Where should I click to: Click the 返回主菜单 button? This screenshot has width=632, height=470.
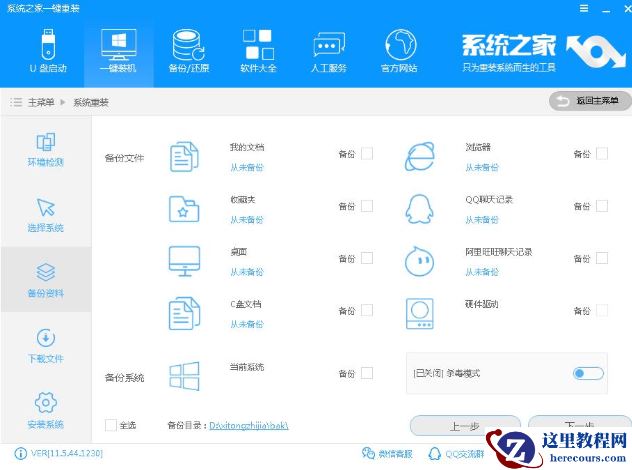coord(590,101)
